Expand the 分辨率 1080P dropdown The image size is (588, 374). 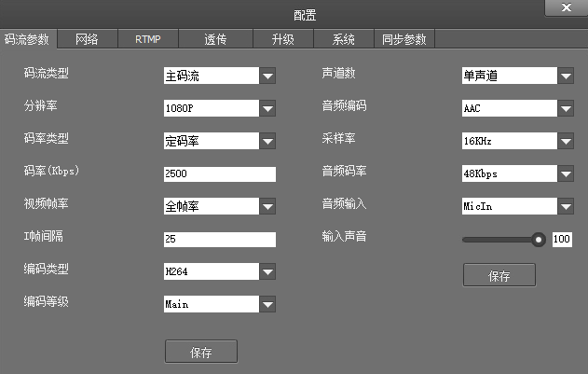coord(267,108)
